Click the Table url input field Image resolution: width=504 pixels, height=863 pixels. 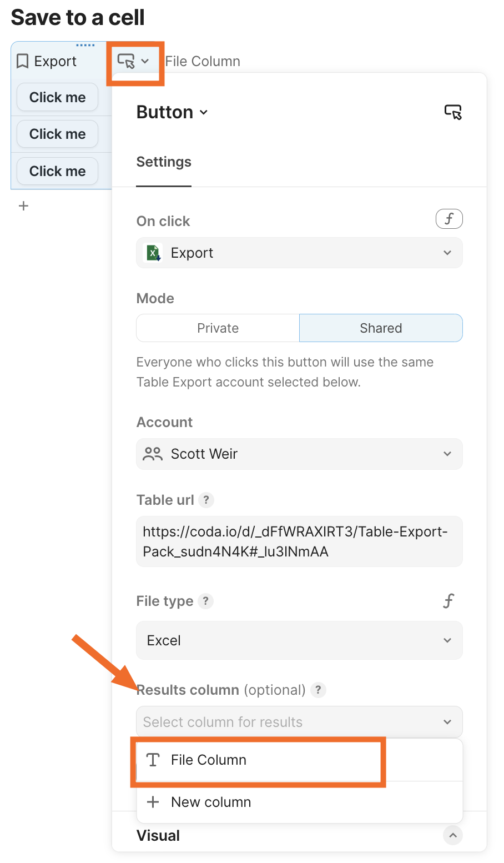tap(299, 541)
